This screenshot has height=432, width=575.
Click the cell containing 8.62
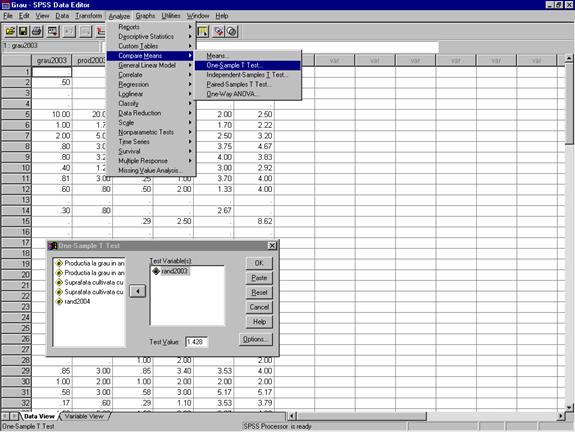pos(254,221)
